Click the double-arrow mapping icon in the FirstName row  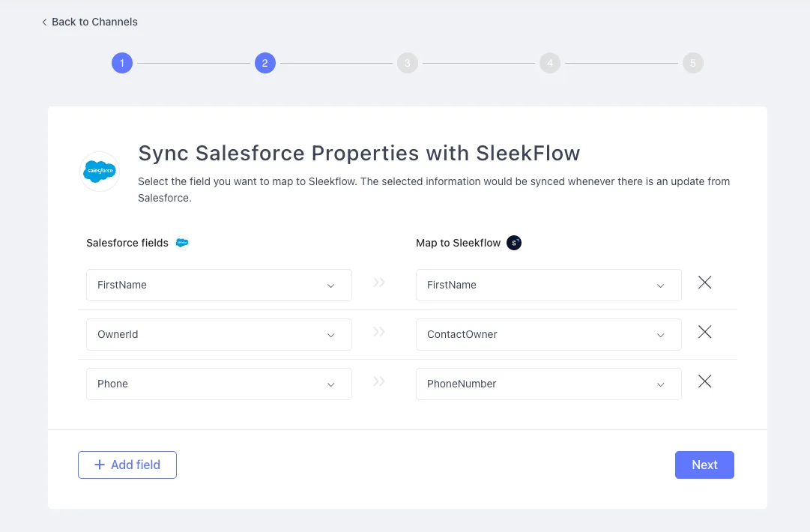coord(378,282)
